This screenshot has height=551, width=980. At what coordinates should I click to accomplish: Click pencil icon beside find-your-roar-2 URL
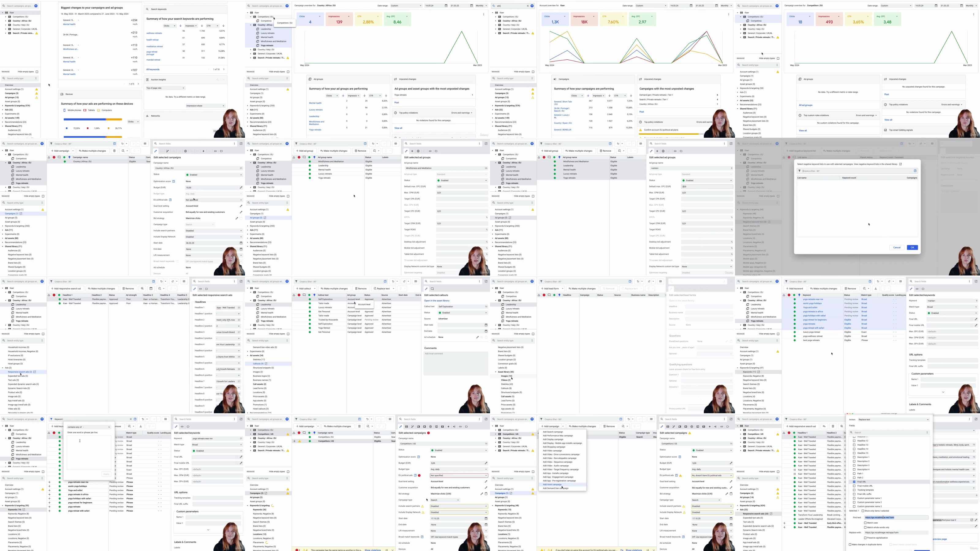tap(976, 520)
